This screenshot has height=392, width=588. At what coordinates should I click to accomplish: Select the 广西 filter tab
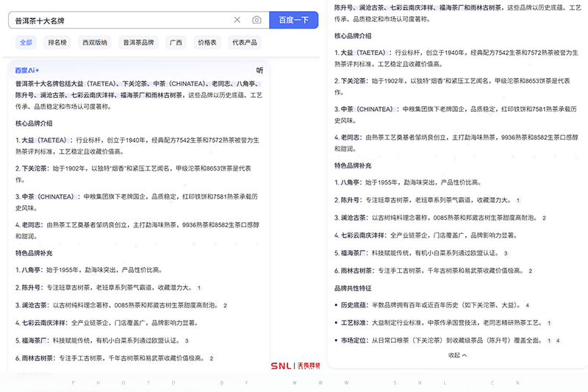coord(176,43)
